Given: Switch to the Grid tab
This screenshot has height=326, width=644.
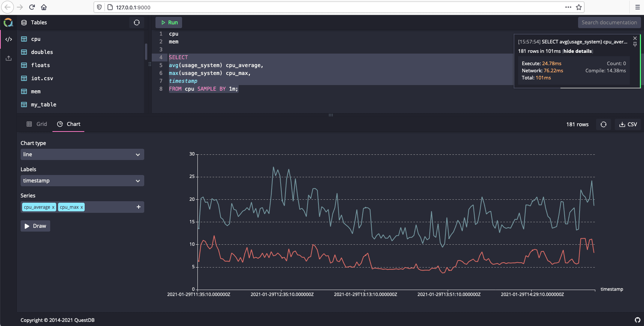Looking at the screenshot, I should [37, 124].
